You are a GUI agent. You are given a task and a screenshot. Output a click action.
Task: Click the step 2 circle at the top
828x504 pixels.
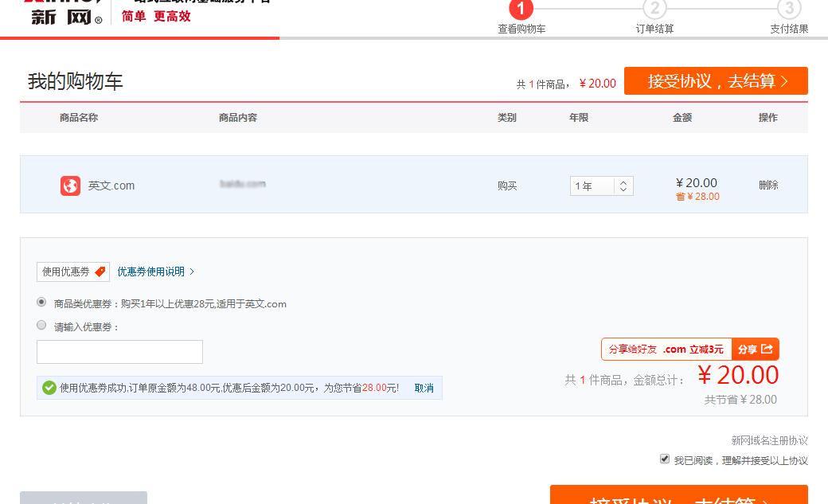pos(654,10)
